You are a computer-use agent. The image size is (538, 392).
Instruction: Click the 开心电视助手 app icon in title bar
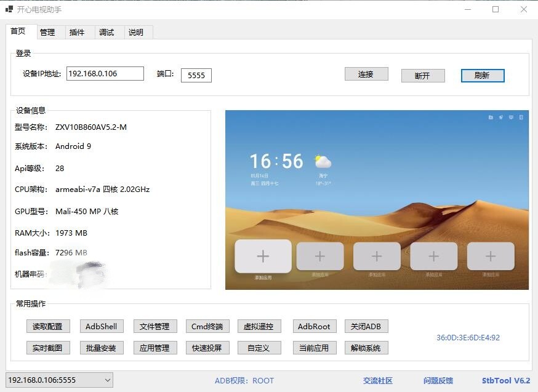9,9
